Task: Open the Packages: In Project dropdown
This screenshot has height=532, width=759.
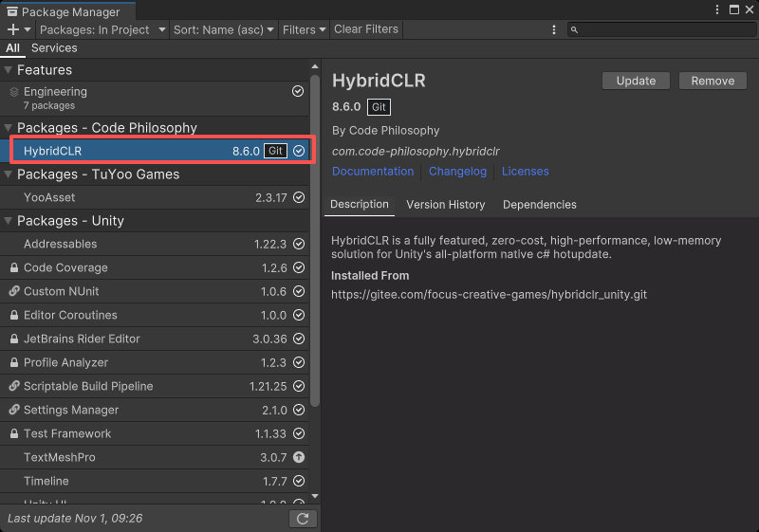Action: (102, 29)
